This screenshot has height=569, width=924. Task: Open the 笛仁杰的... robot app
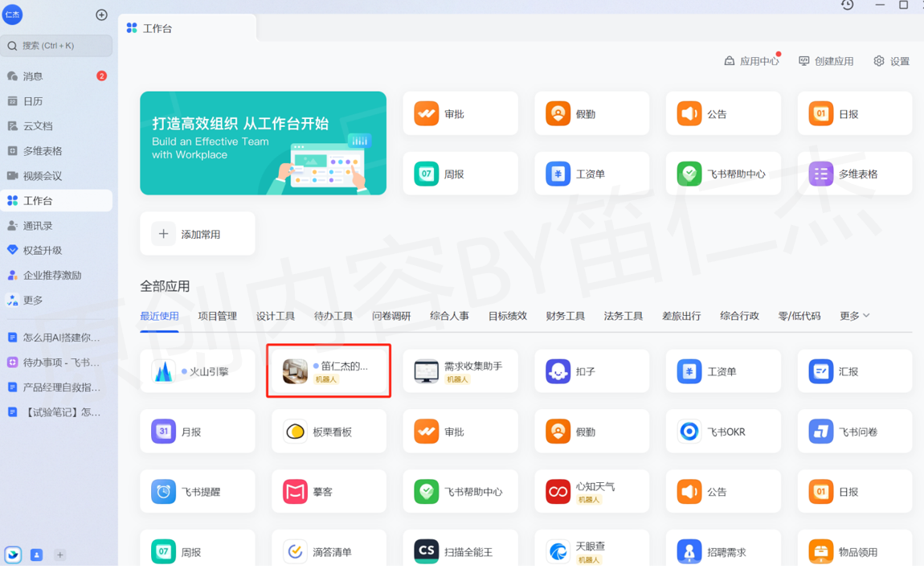(329, 370)
